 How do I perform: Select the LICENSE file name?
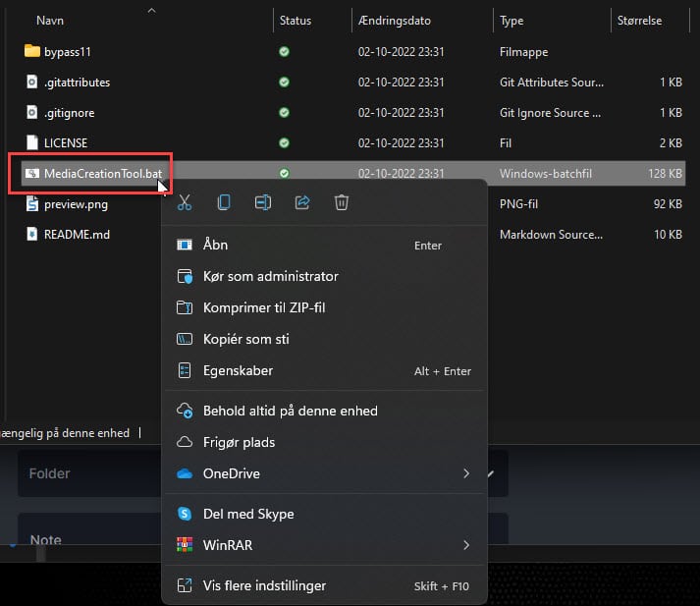(66, 142)
